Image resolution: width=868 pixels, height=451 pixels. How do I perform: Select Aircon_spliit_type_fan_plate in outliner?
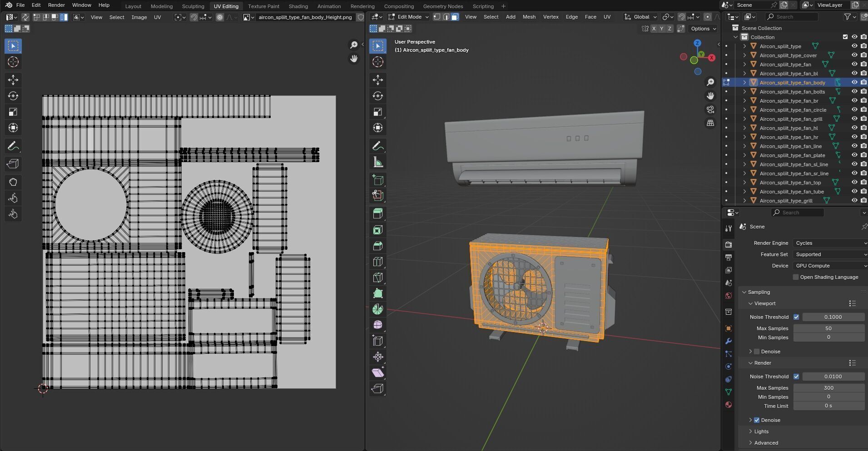pos(792,155)
